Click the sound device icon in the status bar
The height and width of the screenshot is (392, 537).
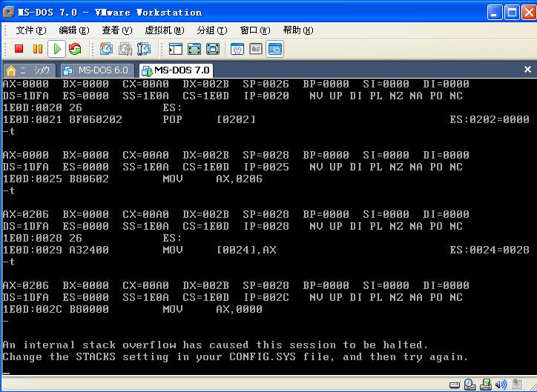[x=501, y=385]
